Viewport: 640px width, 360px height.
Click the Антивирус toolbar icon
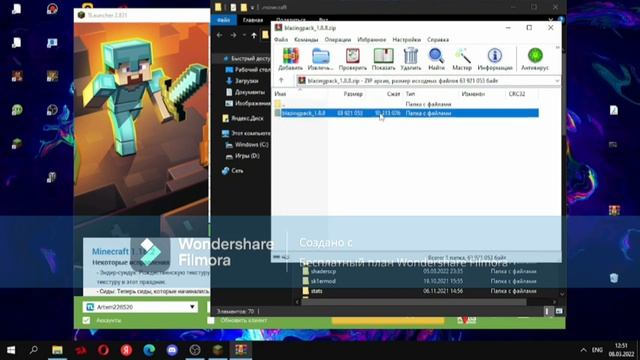click(x=535, y=59)
